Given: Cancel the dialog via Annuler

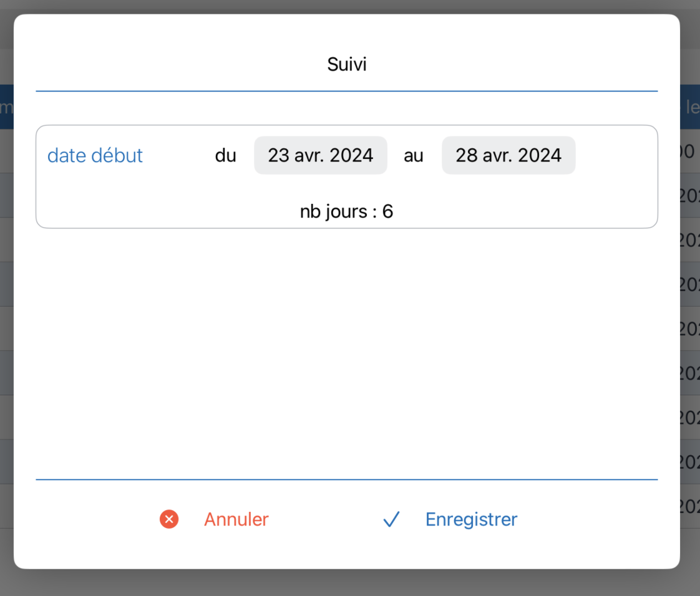Looking at the screenshot, I should [236, 519].
